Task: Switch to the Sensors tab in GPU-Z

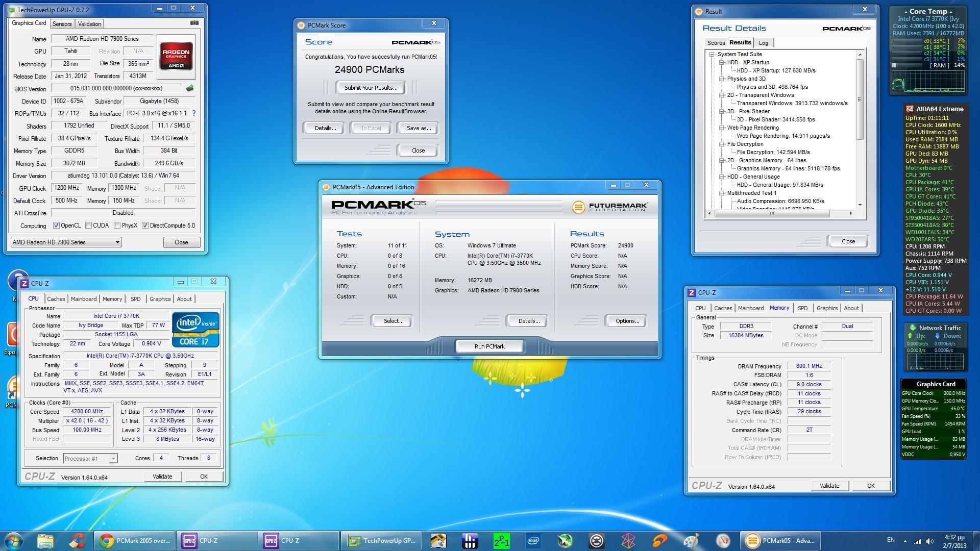Action: click(x=62, y=24)
